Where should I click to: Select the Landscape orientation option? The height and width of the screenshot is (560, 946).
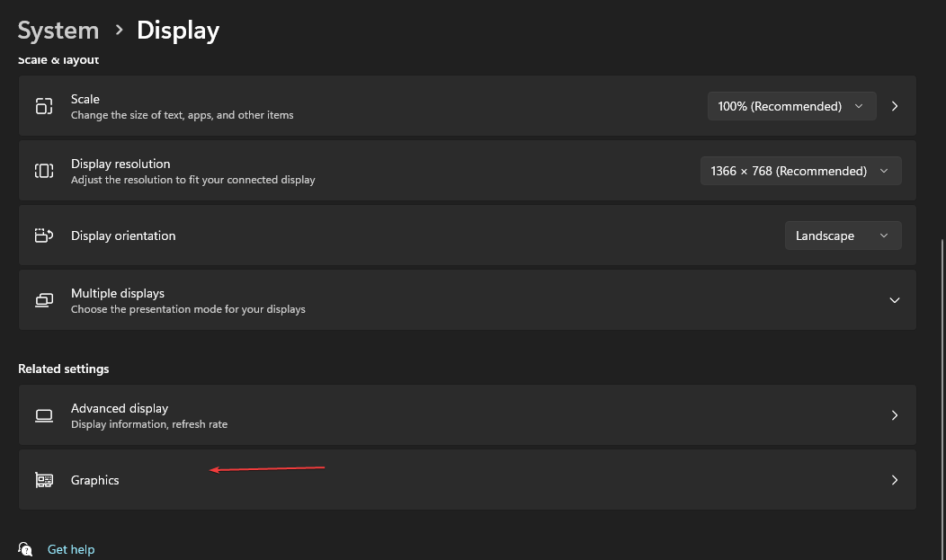pyautogui.click(x=825, y=235)
